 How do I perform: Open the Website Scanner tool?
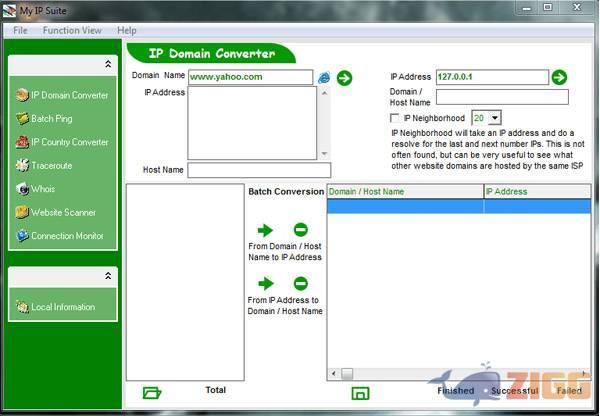(x=56, y=212)
